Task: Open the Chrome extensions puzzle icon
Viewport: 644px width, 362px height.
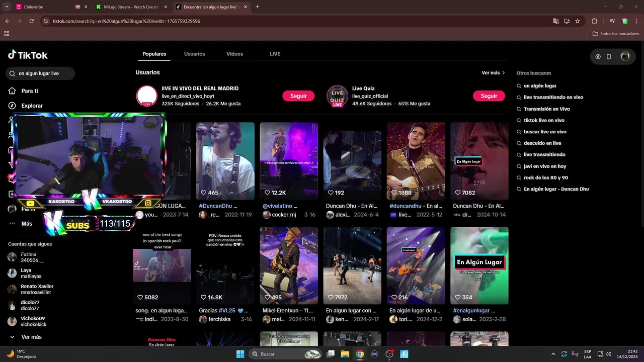Action: [x=595, y=21]
